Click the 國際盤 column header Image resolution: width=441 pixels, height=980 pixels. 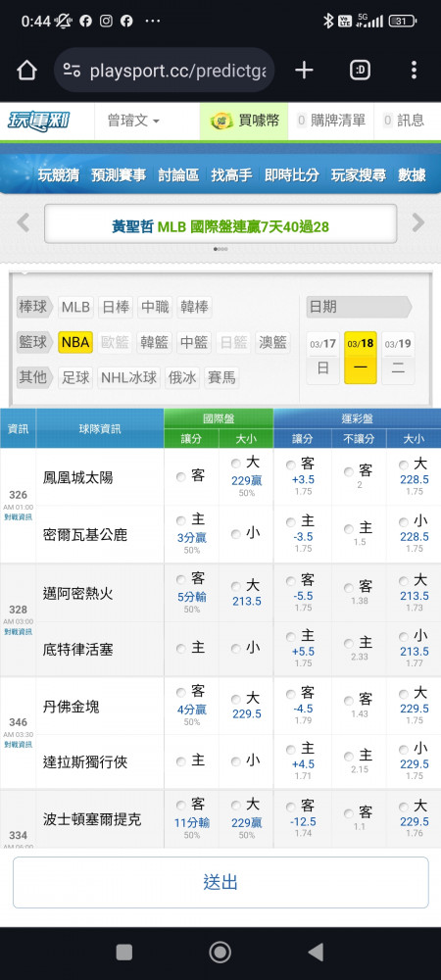click(x=219, y=418)
